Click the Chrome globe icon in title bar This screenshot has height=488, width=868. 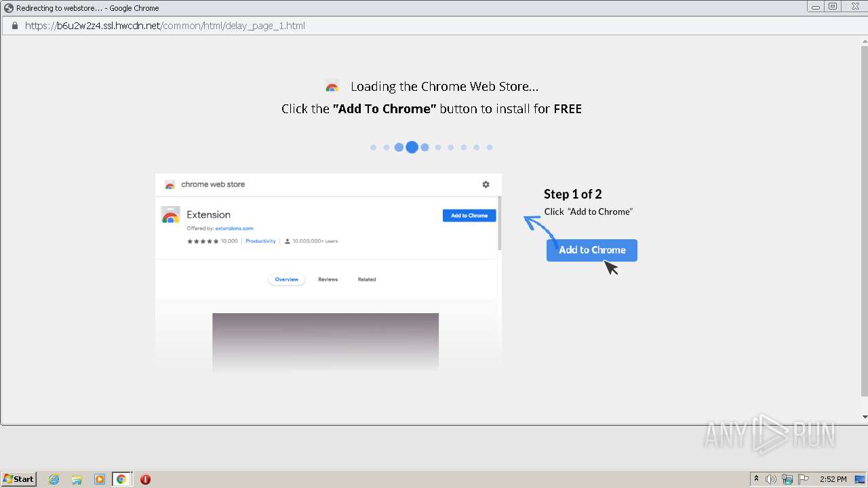coord(8,8)
